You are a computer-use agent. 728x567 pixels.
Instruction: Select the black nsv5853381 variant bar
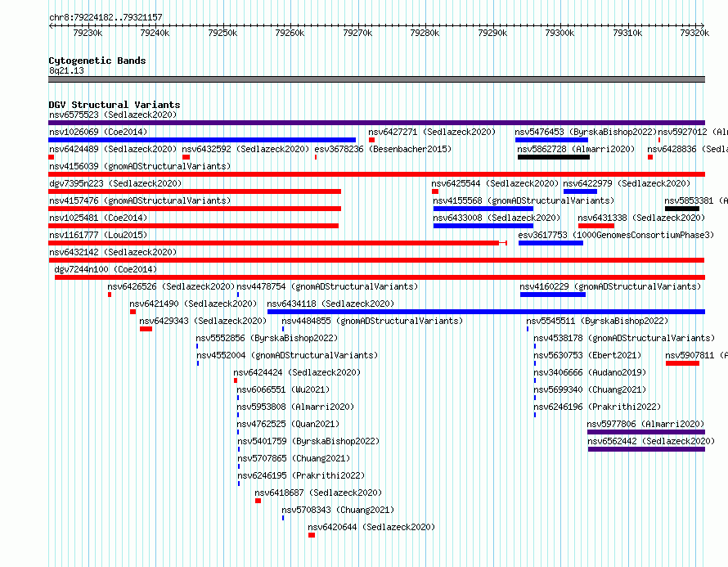click(682, 209)
